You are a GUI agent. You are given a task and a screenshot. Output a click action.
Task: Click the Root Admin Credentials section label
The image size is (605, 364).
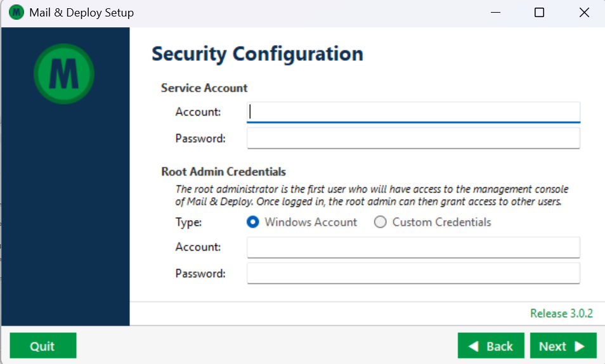[223, 172]
